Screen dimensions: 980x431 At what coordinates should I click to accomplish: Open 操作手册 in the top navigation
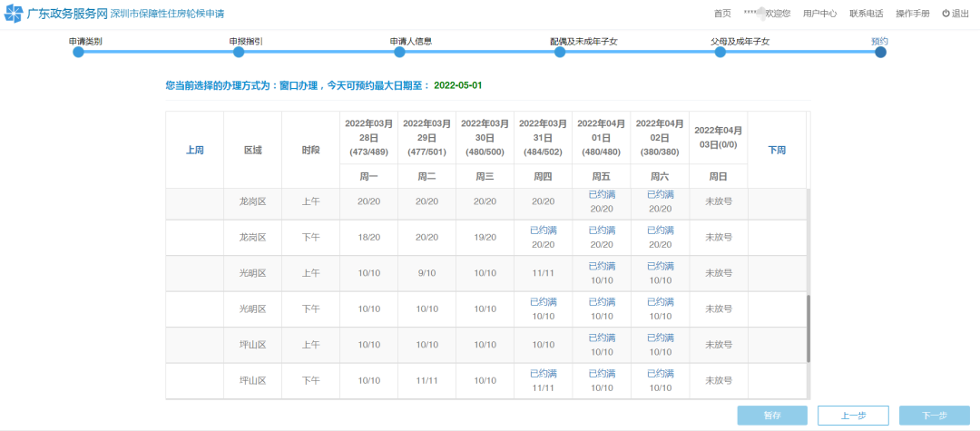point(913,14)
